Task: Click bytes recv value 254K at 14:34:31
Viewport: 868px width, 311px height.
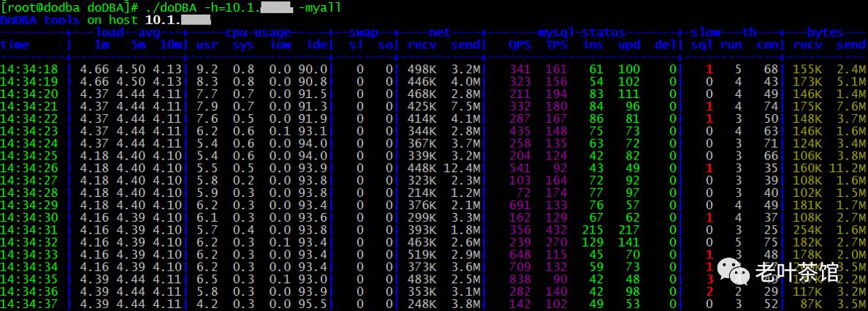Action: 807,229
